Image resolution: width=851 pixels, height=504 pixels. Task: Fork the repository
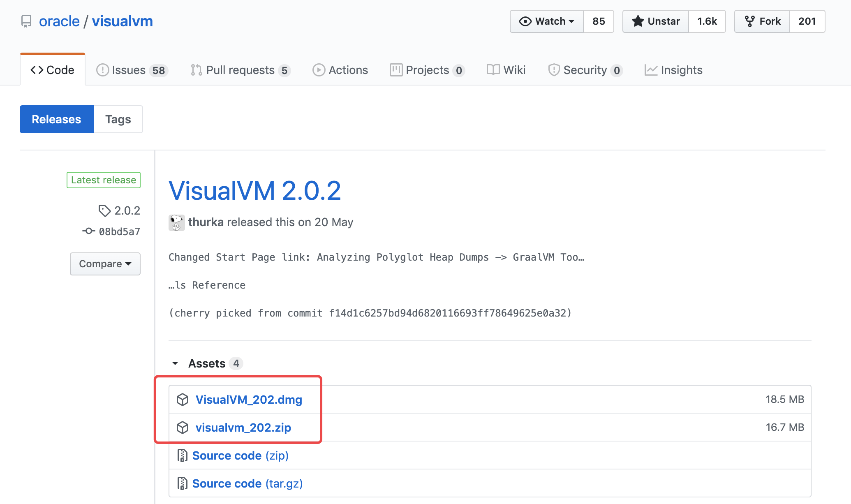point(762,21)
